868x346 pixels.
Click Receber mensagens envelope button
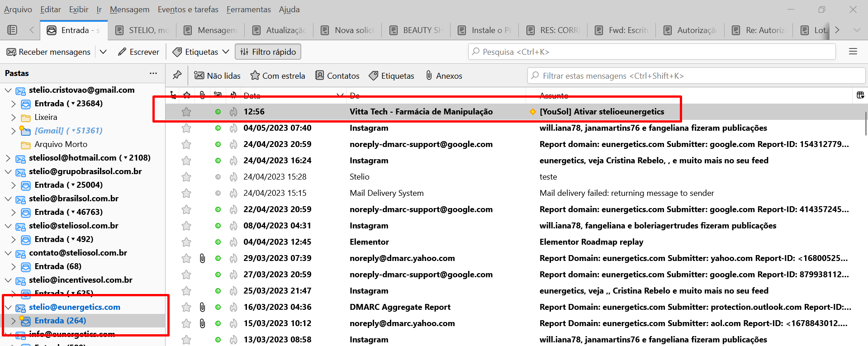pos(48,52)
